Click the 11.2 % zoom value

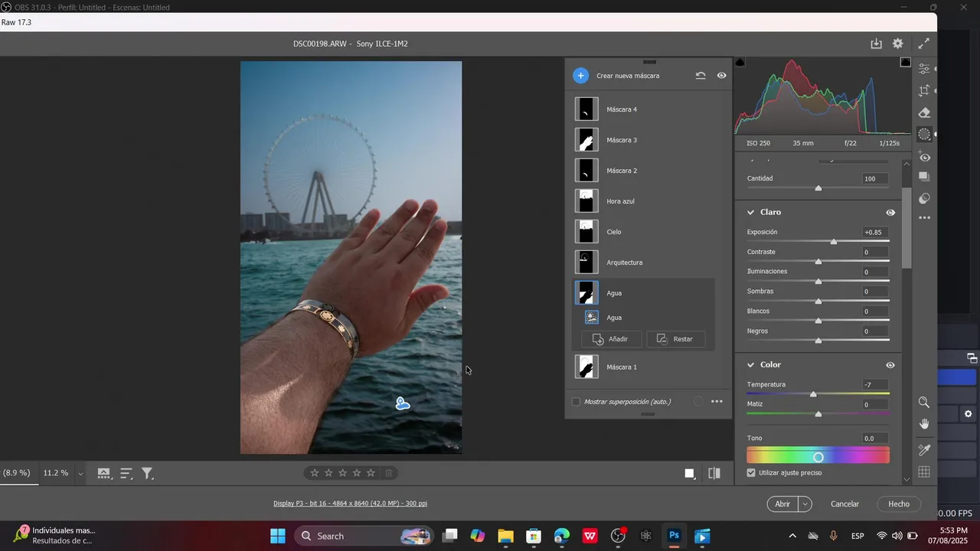click(55, 473)
